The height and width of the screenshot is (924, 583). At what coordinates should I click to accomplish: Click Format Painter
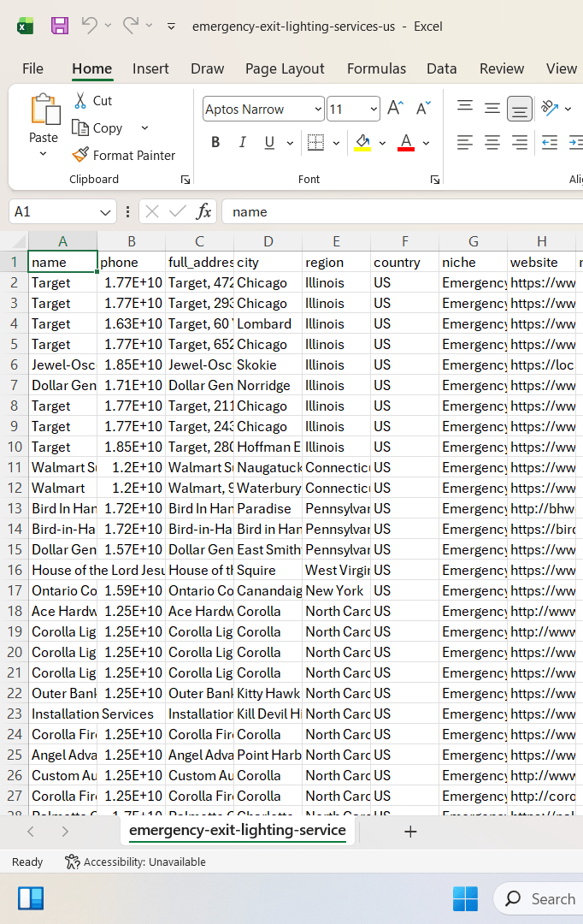pyautogui.click(x=124, y=155)
